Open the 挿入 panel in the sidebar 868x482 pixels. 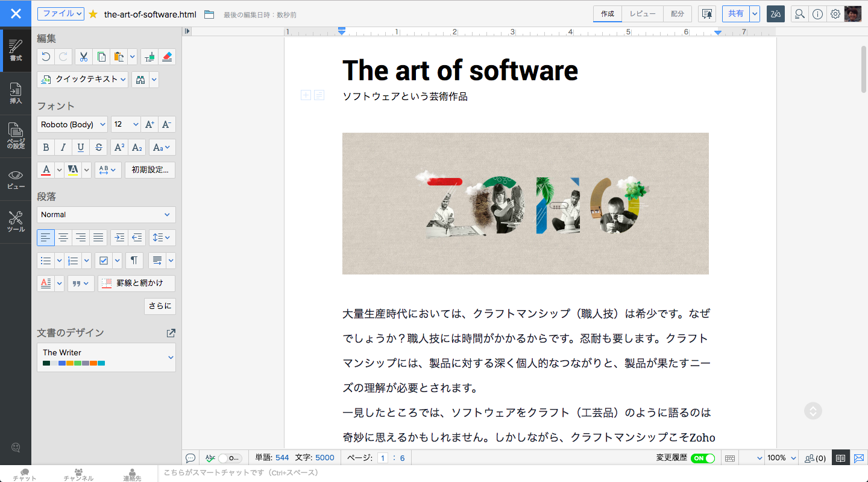(16, 94)
